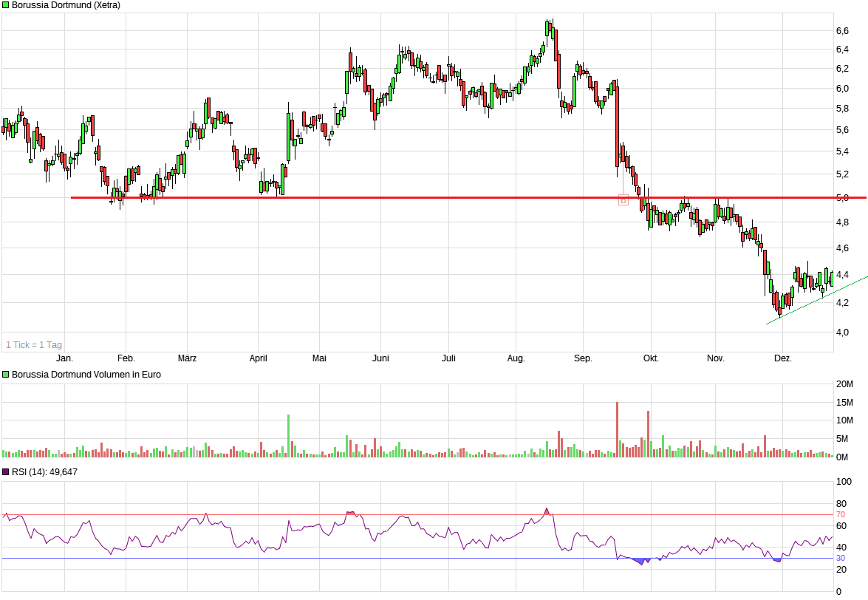Click the 6,4 price axis value

(842, 50)
